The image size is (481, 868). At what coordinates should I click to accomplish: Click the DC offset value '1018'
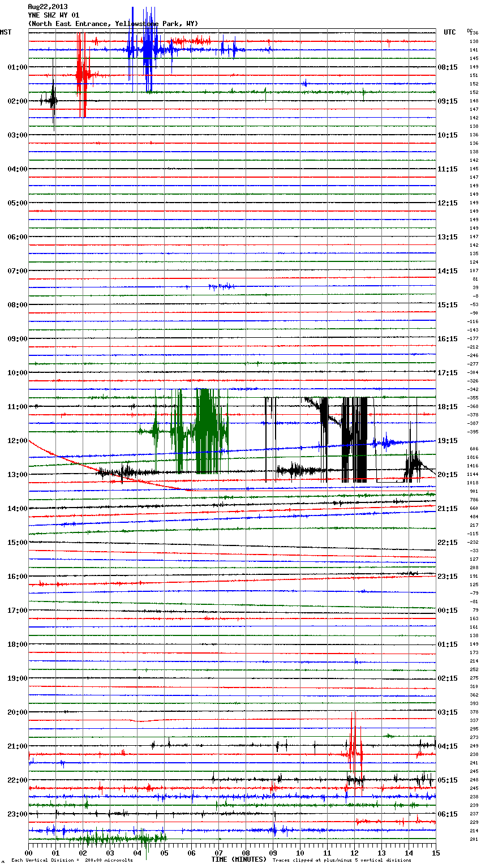(473, 483)
